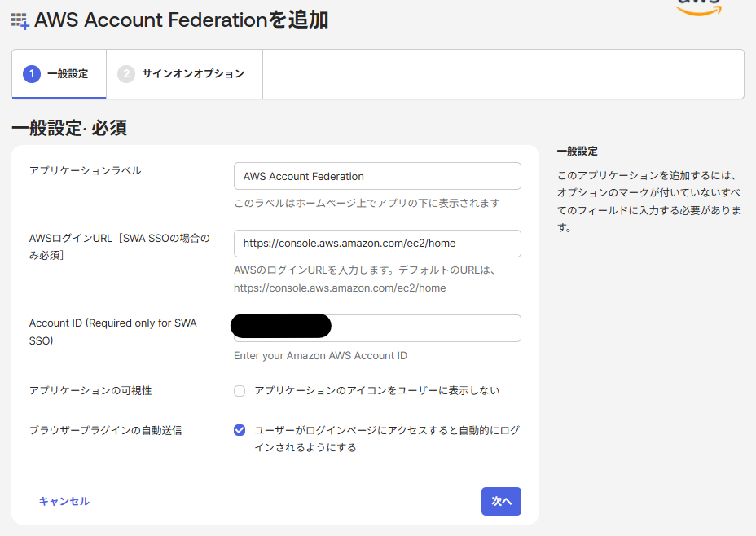This screenshot has height=536, width=756.
Task: Enable hiding the application icon from users
Action: [240, 391]
